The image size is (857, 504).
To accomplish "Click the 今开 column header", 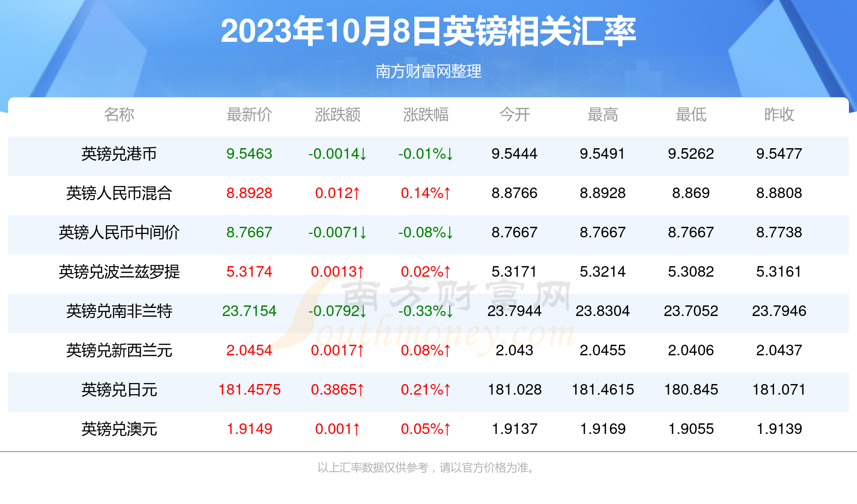I will coord(514,114).
